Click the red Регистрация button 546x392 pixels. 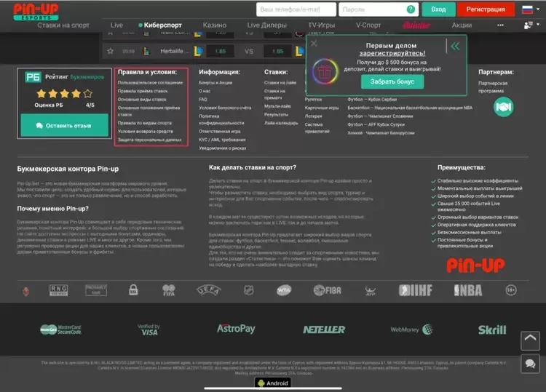[x=486, y=9]
